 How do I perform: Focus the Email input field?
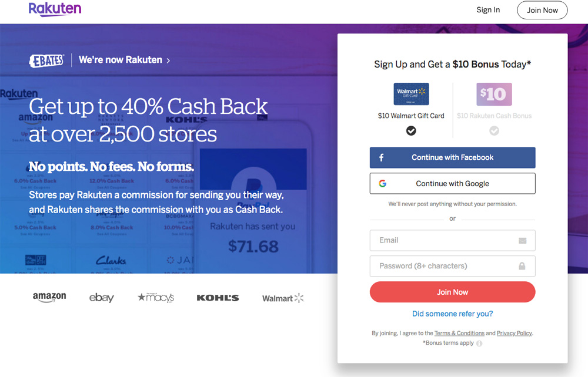452,240
